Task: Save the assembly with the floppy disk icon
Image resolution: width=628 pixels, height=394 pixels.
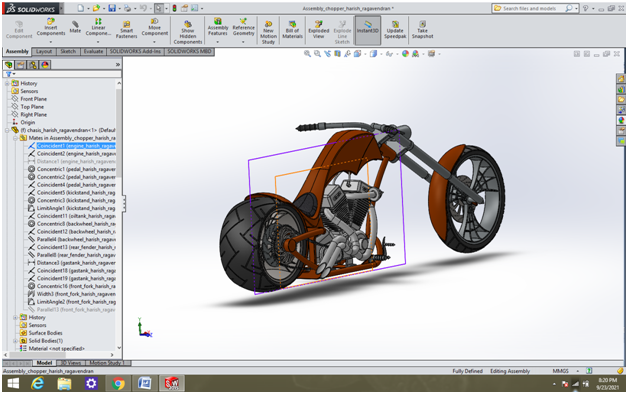Action: pos(112,8)
